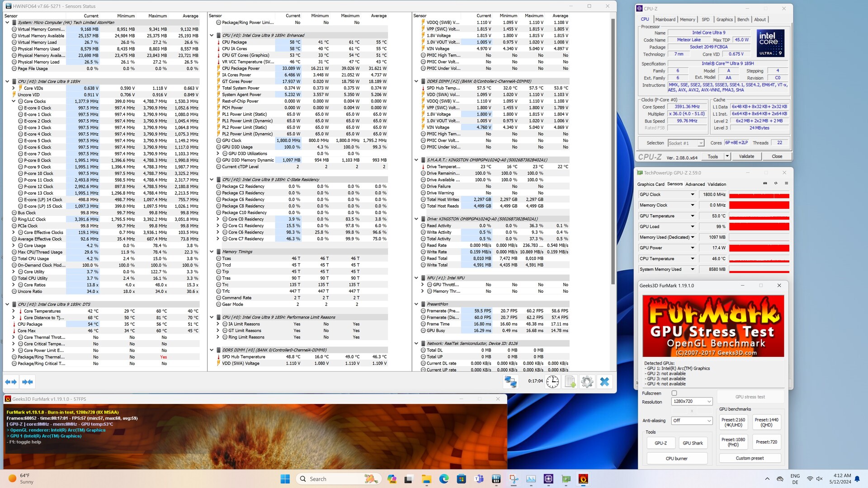Click the clock reset timer icon
868x488 pixels.
[552, 382]
